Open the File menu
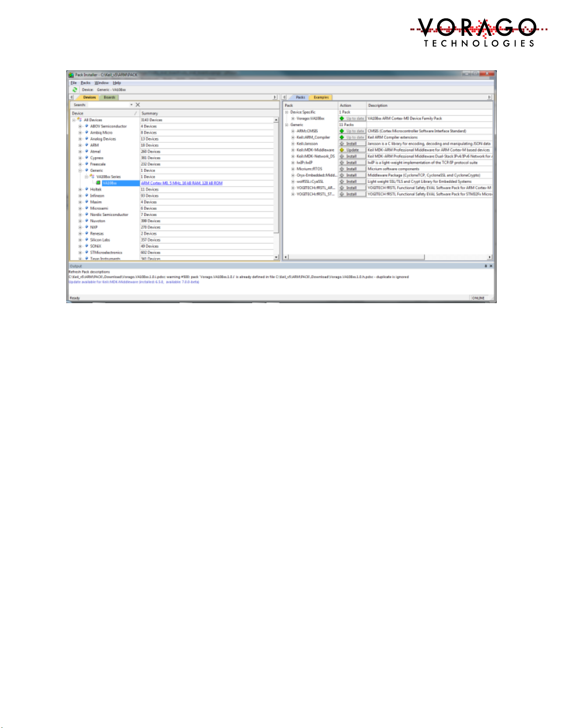 pyautogui.click(x=74, y=83)
